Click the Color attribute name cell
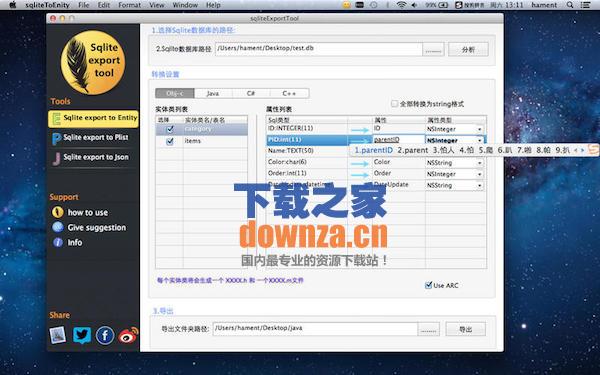This screenshot has width=600, height=375. point(399,162)
